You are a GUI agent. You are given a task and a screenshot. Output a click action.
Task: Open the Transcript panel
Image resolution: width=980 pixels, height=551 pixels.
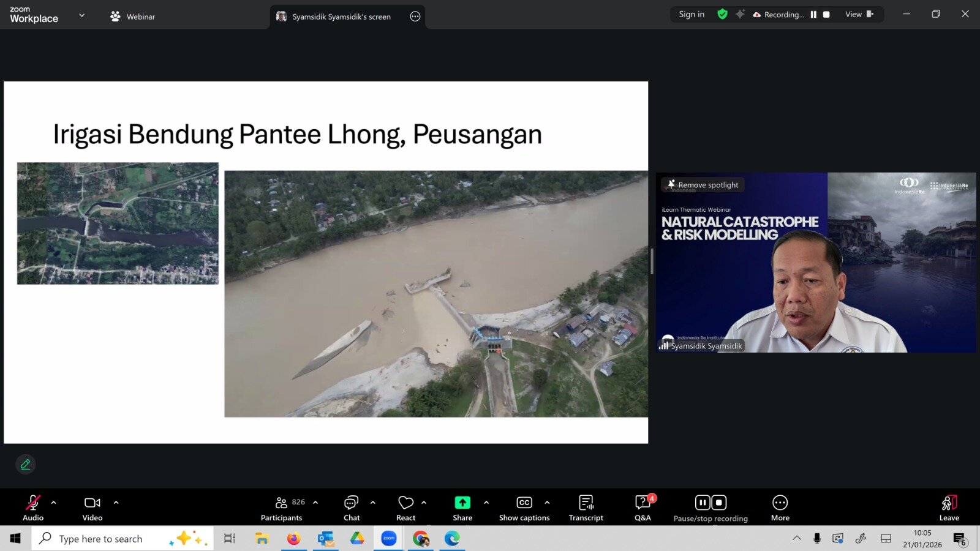586,508
